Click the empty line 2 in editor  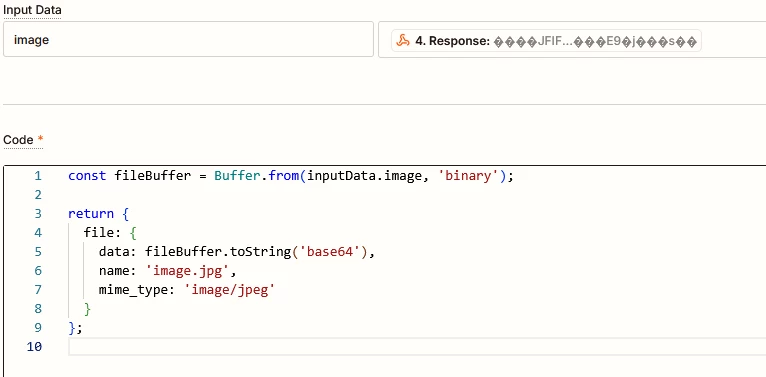coord(417,195)
